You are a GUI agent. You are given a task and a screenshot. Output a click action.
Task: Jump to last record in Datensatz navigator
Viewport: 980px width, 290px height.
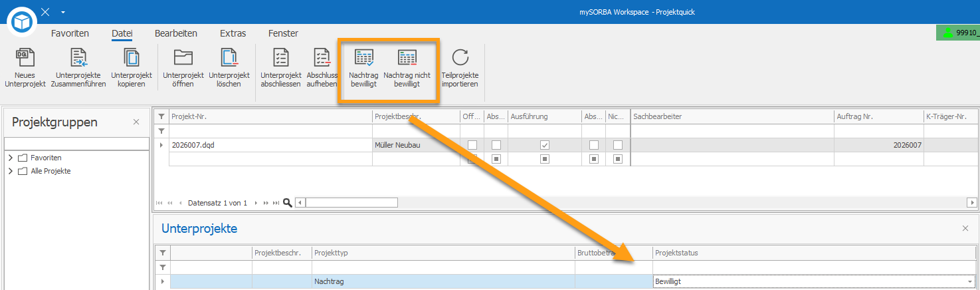[276, 202]
